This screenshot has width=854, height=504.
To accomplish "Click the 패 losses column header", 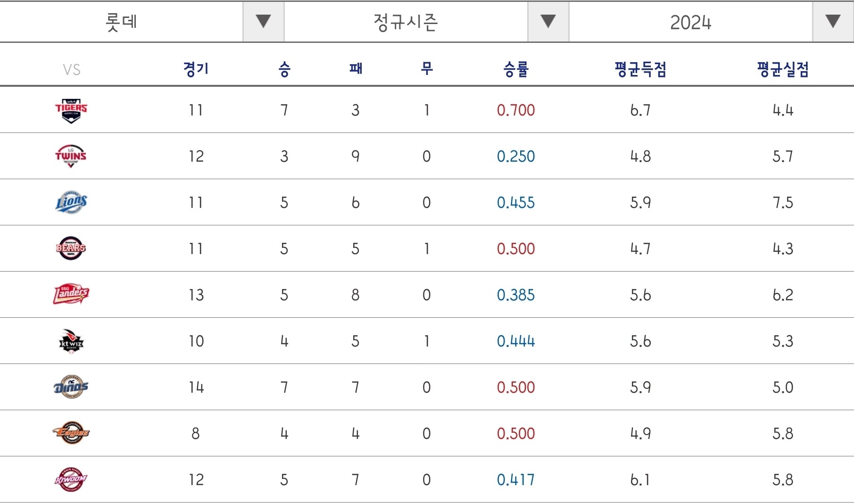I will click(356, 69).
